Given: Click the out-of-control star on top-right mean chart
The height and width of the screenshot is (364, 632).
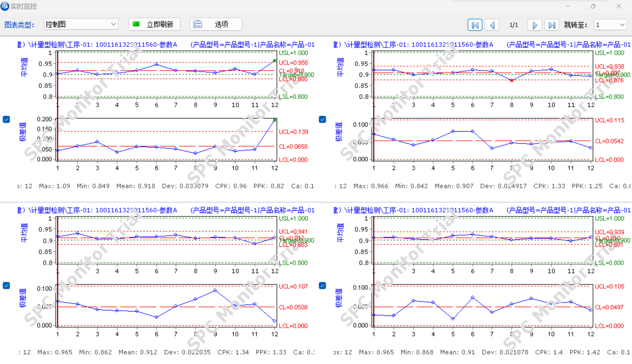Looking at the screenshot, I should pyautogui.click(x=512, y=80).
